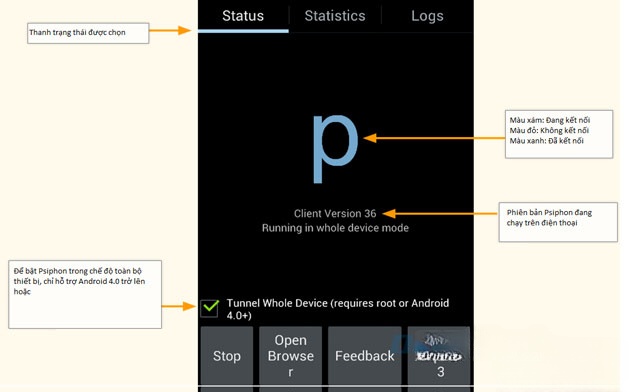This screenshot has width=640, height=392.
Task: Click 'Tunnel Whole Device (requires root or Android 4.0+)' label
Action: (x=338, y=309)
